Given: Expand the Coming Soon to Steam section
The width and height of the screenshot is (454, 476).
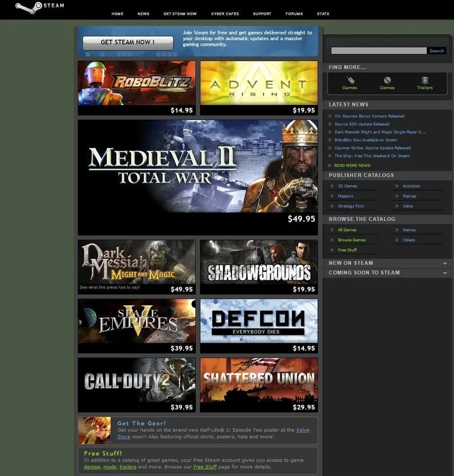Looking at the screenshot, I should pos(444,273).
